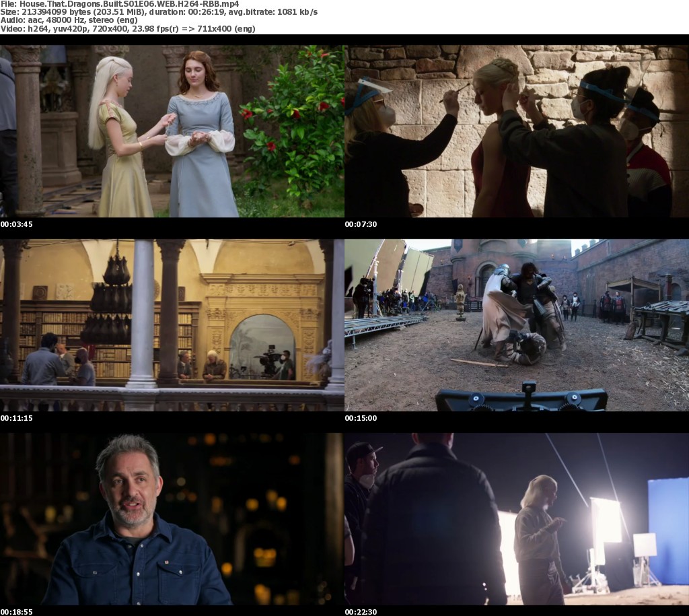Click the thumbnail of two women in garden

click(x=172, y=131)
